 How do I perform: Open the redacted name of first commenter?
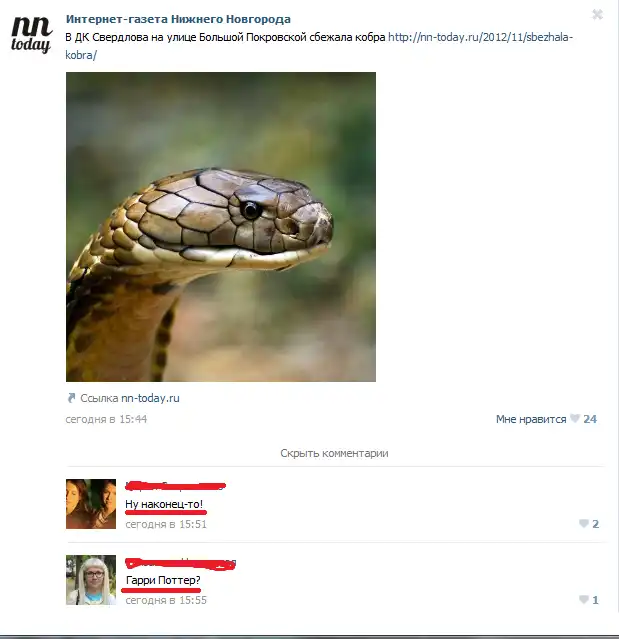tap(175, 485)
